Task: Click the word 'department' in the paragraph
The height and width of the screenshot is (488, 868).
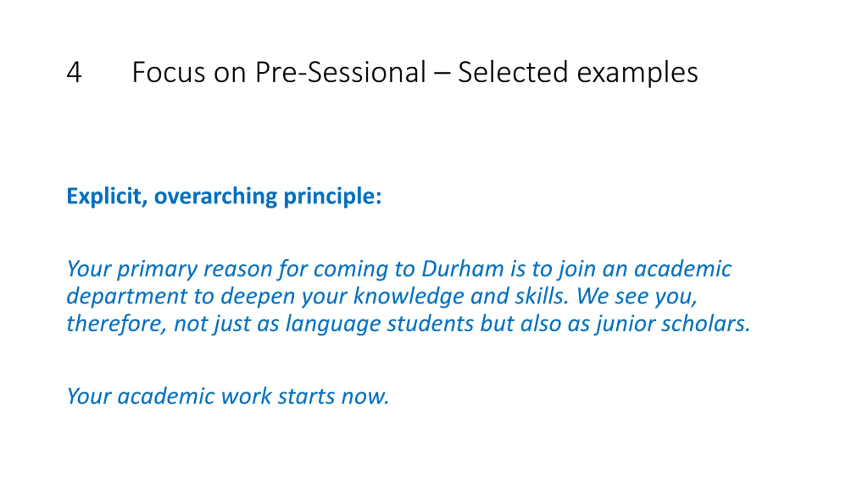Action: [x=127, y=297]
